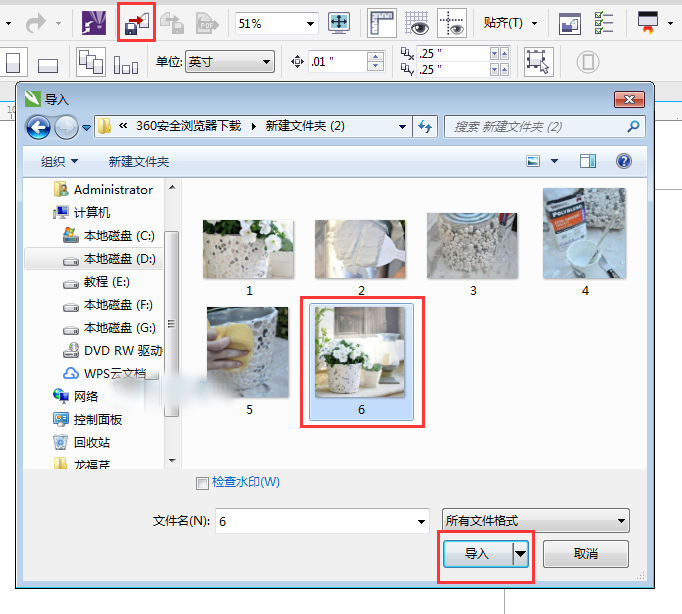Open the 所有文件格式 file type dropdown
682x614 pixels.
click(535, 520)
